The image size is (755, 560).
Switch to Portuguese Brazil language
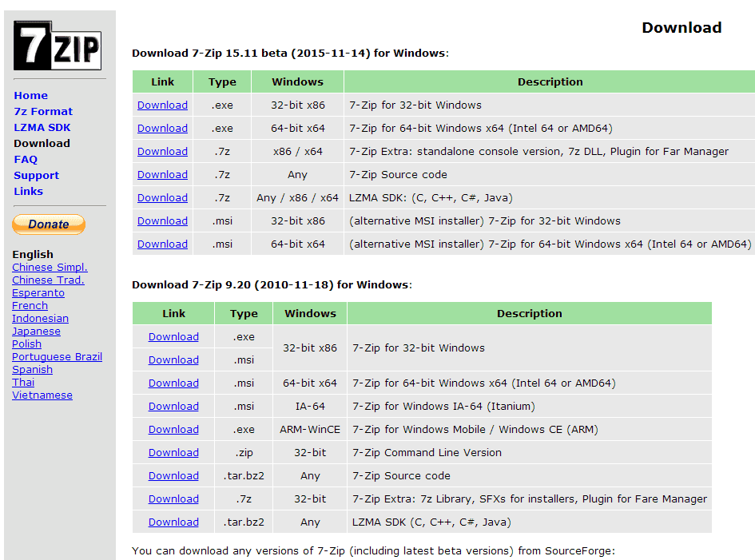pos(58,357)
